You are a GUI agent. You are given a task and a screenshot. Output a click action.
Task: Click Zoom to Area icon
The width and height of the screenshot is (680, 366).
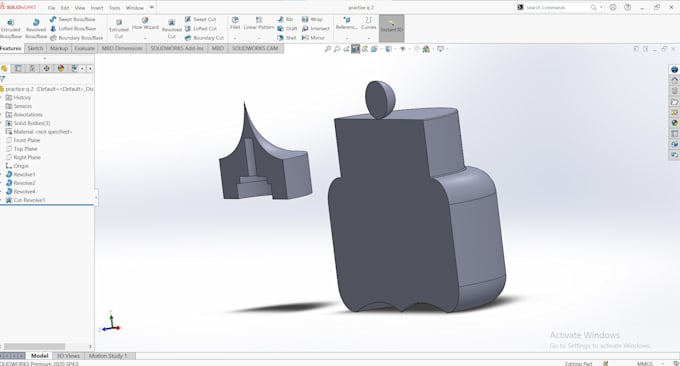337,49
